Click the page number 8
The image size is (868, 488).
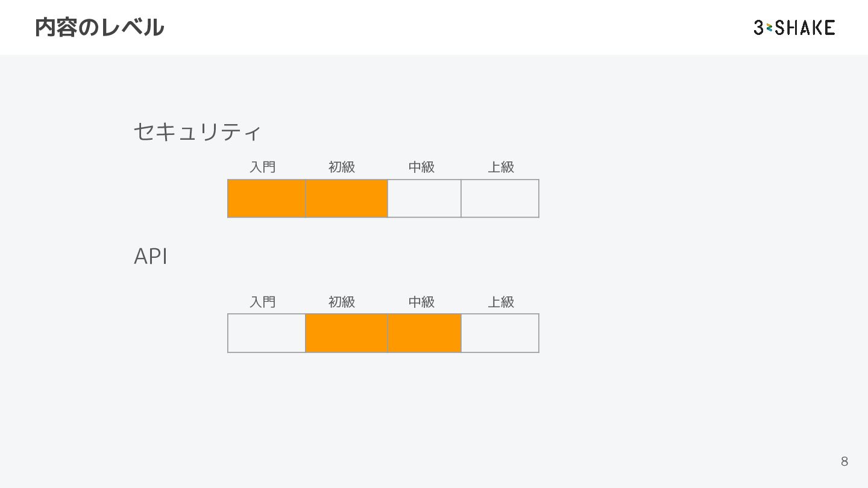click(x=844, y=461)
